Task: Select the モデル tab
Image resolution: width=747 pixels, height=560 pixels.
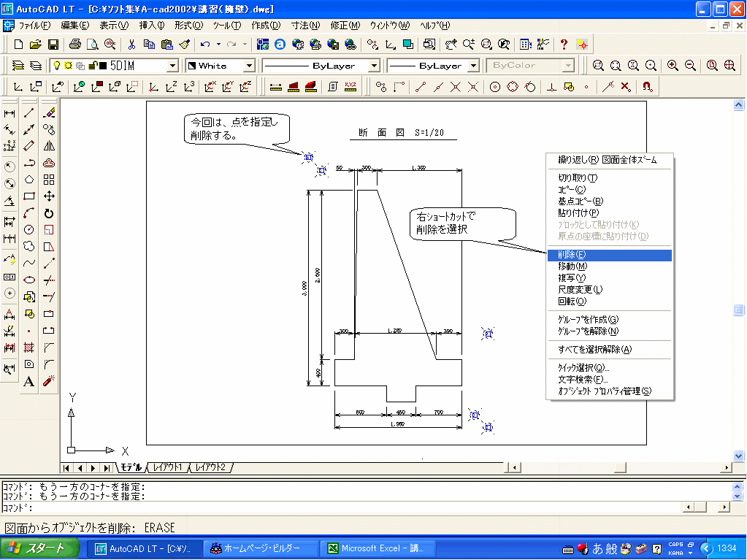Action: pyautogui.click(x=131, y=467)
